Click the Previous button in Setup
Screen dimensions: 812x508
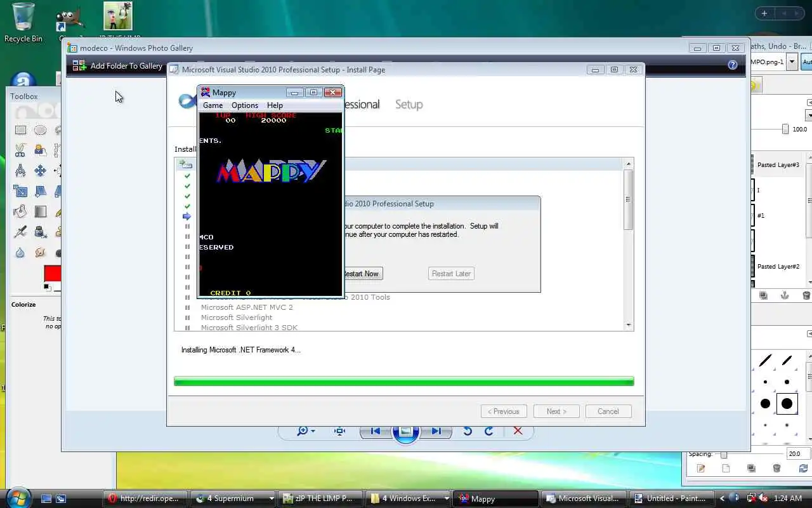[x=504, y=411]
